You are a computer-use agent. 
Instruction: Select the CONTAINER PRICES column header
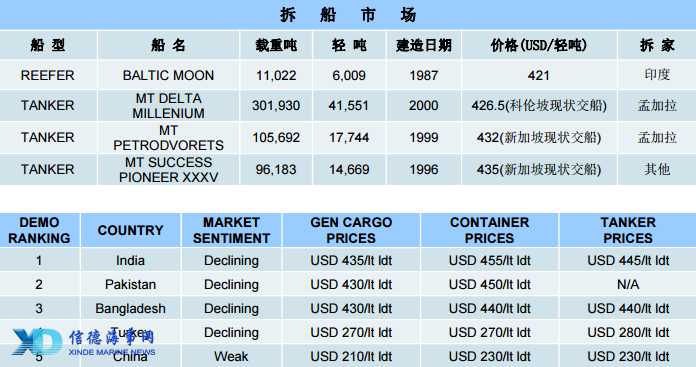490,230
